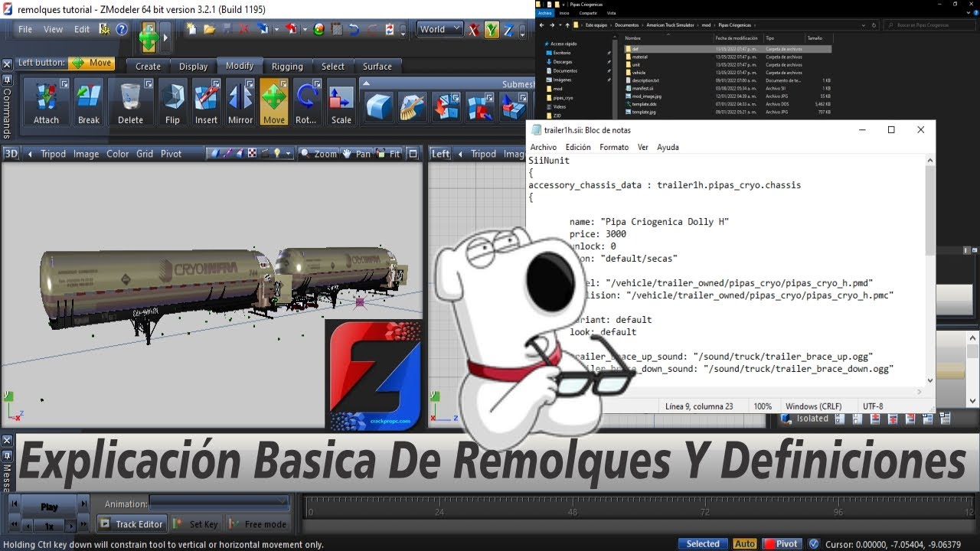Activate the Flip tool
The width and height of the screenshot is (980, 551).
click(x=172, y=102)
